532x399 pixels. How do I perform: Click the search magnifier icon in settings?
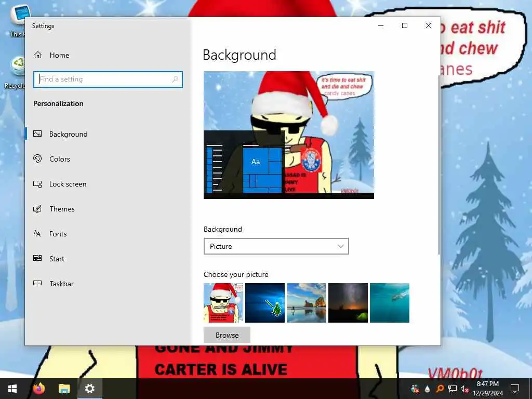pyautogui.click(x=175, y=79)
